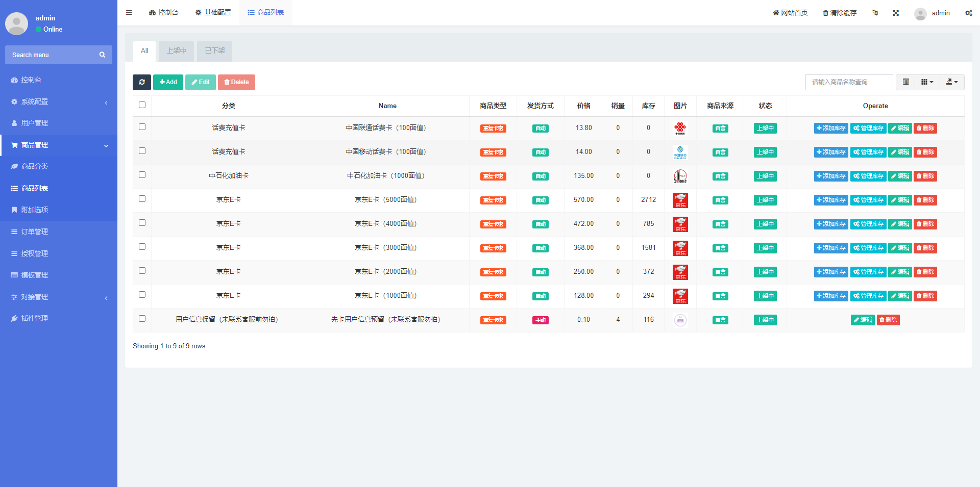This screenshot has height=487, width=980.
Task: Click 清除缓存 clear cache
Action: (x=840, y=13)
